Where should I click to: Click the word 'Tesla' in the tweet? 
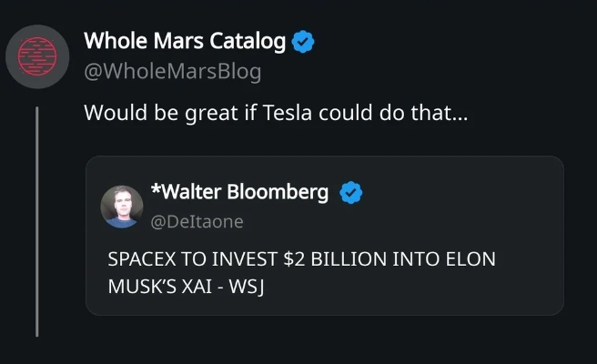[x=288, y=113]
